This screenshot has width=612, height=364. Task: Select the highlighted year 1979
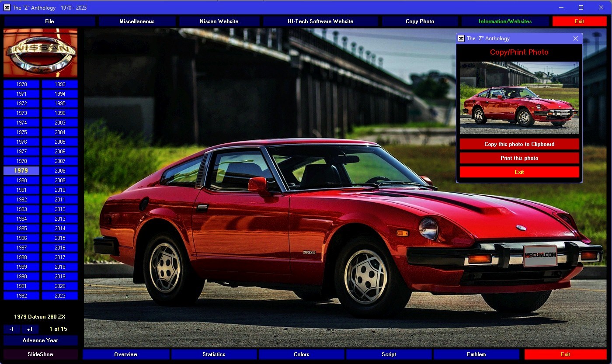coord(21,171)
